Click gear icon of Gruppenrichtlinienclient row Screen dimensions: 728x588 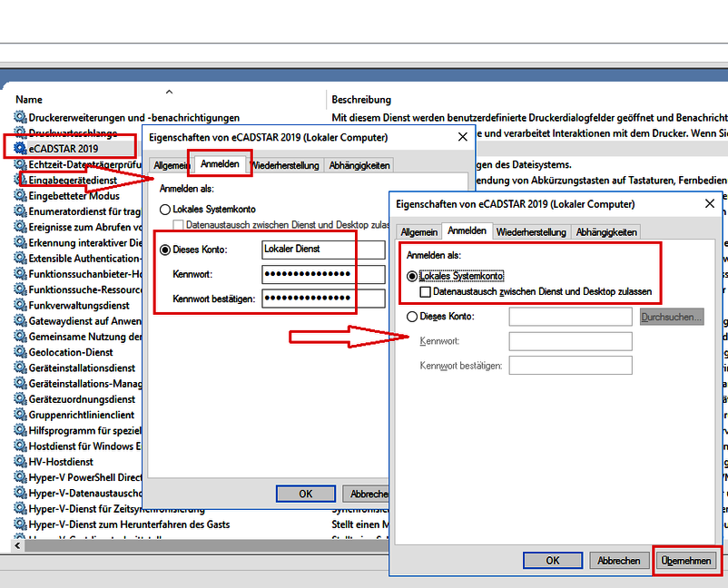point(20,415)
